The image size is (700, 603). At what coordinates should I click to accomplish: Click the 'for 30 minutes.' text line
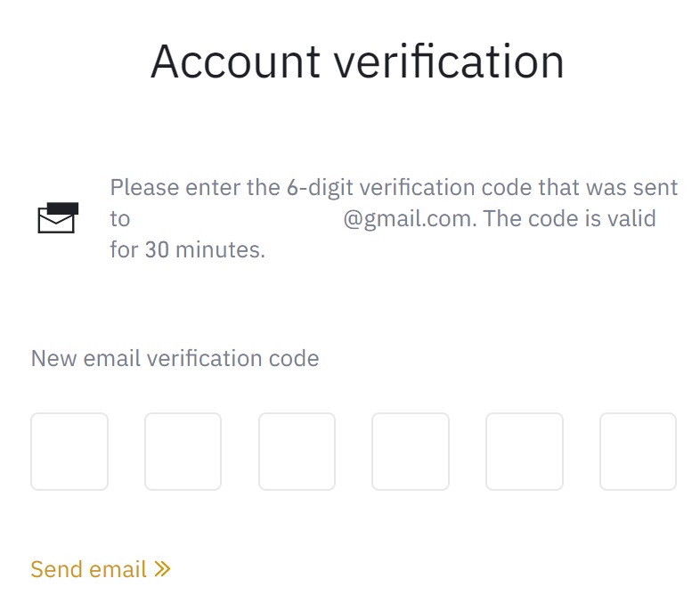[x=188, y=249]
